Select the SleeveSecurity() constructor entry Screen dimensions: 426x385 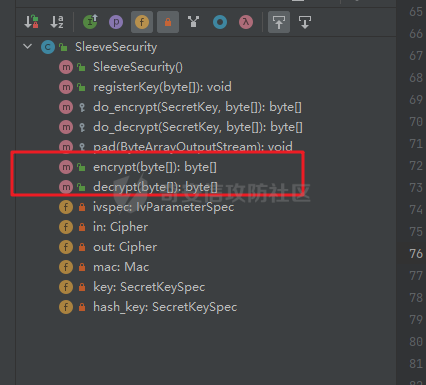[138, 67]
